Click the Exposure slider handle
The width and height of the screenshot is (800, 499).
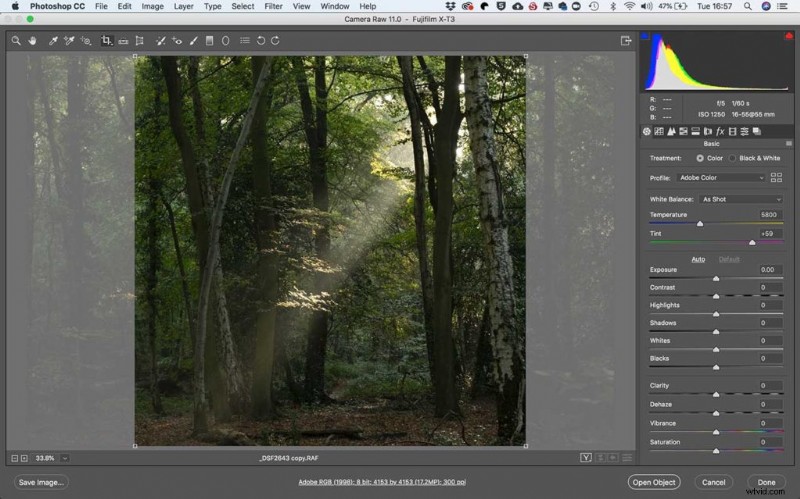click(x=716, y=278)
